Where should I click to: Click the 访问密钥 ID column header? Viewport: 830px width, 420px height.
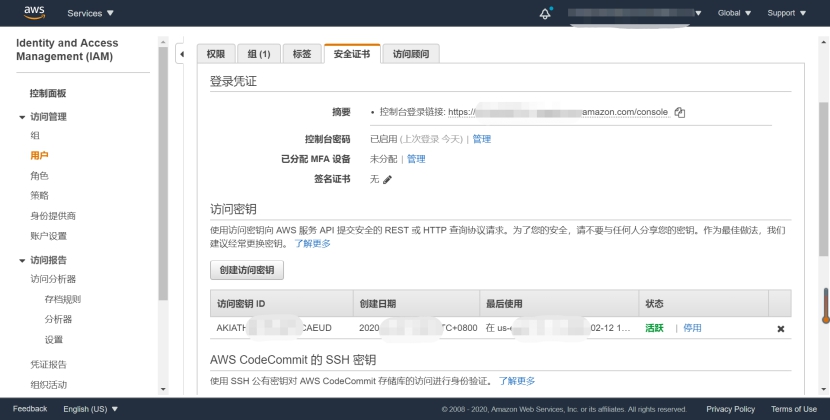[282, 304]
